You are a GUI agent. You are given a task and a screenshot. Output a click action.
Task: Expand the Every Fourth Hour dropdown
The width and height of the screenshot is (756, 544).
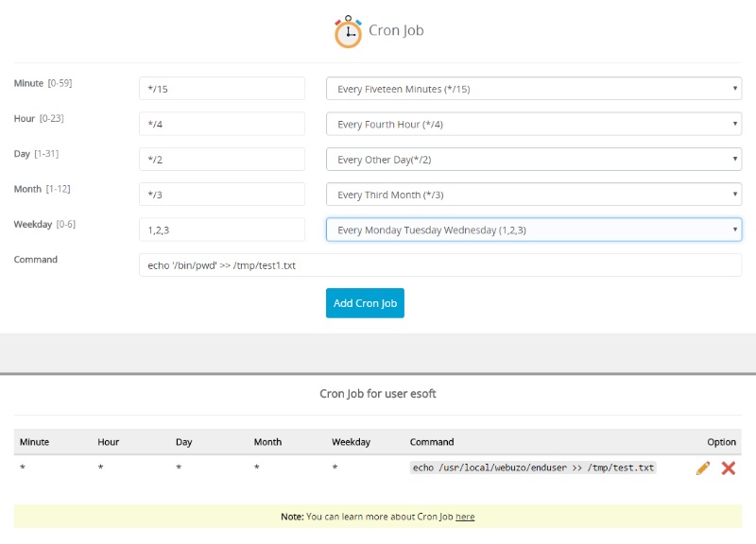[x=534, y=124]
